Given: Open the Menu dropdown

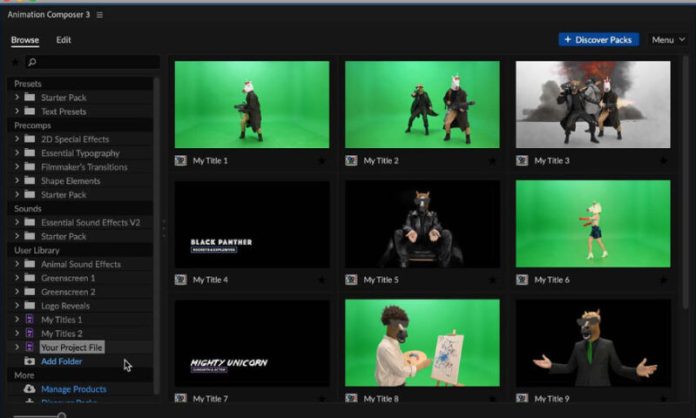Looking at the screenshot, I should [667, 40].
